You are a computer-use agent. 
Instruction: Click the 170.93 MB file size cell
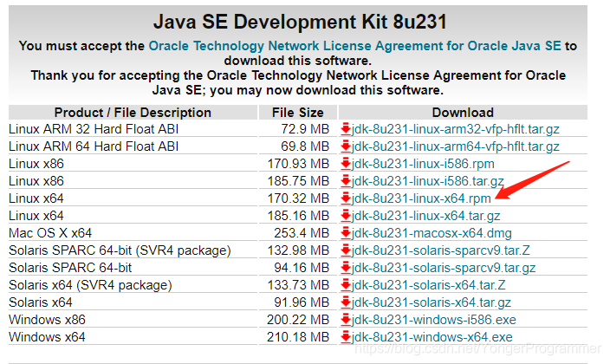[x=298, y=164]
